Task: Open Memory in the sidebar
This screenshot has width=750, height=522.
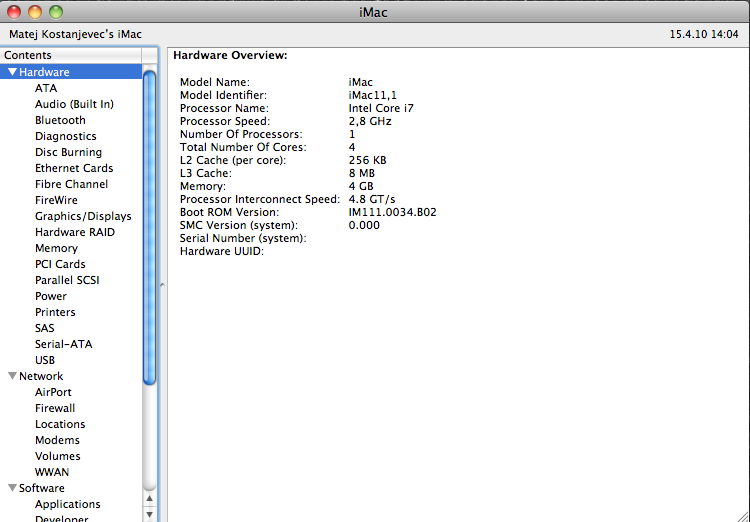Action: click(x=56, y=248)
